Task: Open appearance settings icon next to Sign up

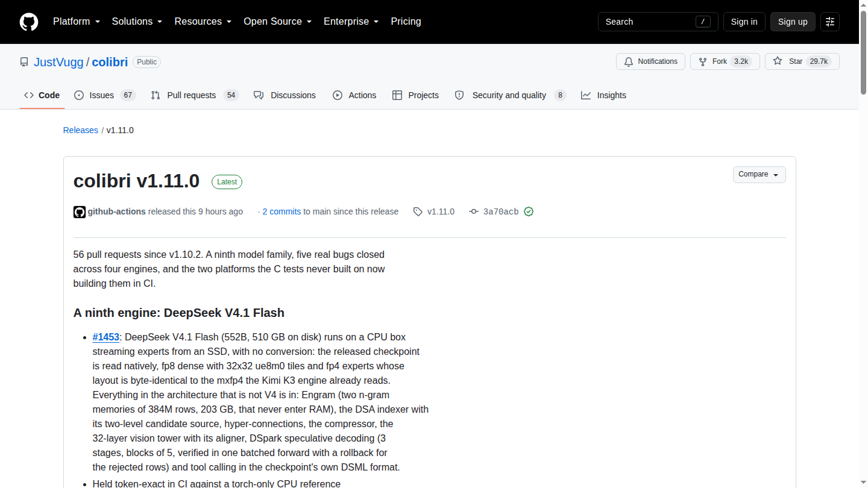Action: [x=830, y=22]
